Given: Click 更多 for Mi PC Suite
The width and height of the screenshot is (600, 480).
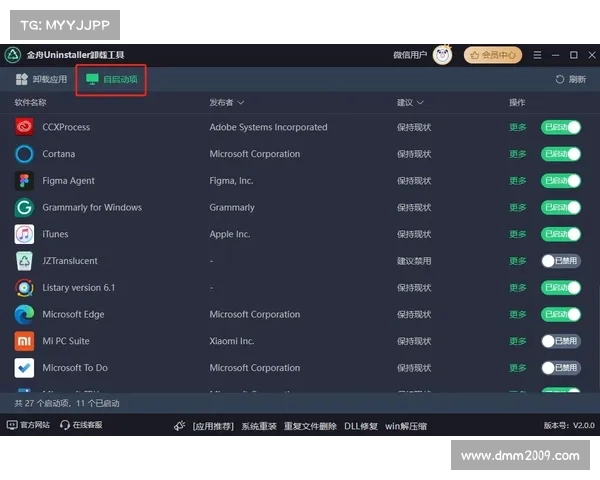Looking at the screenshot, I should tap(517, 341).
